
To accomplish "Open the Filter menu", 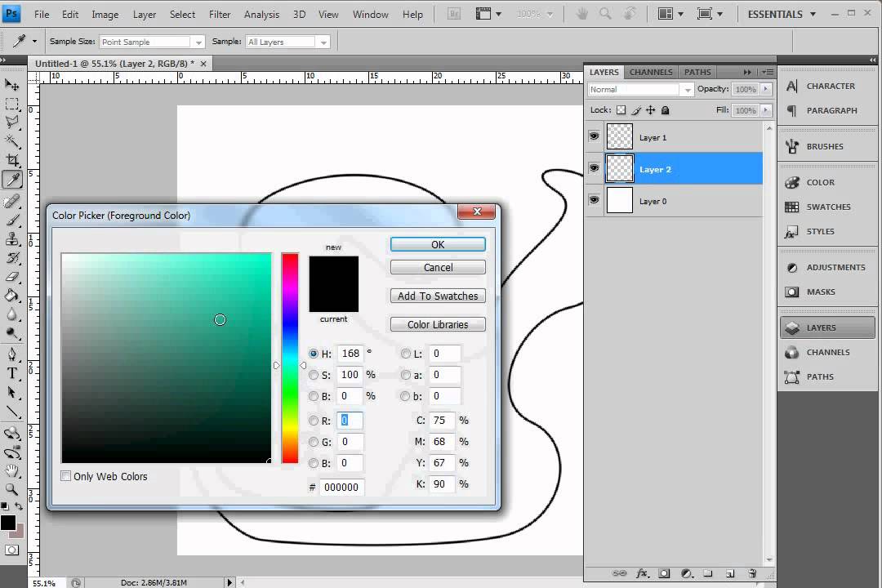I will 220,15.
